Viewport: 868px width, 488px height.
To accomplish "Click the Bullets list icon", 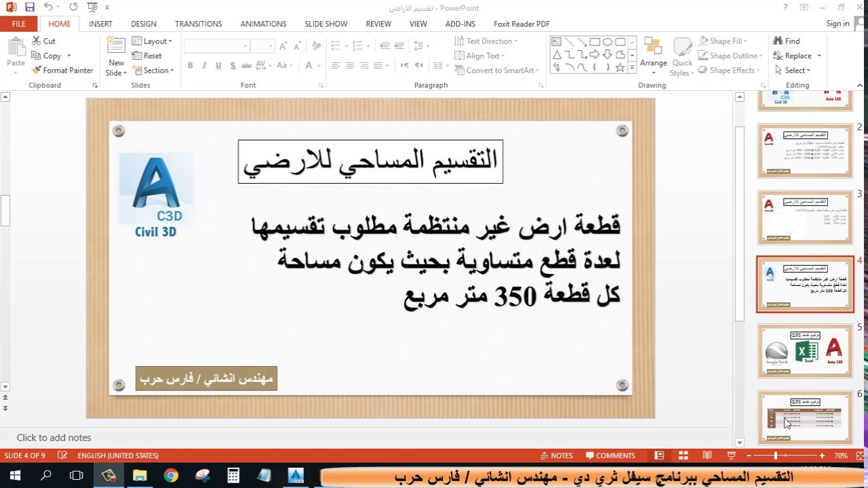I will (x=336, y=46).
